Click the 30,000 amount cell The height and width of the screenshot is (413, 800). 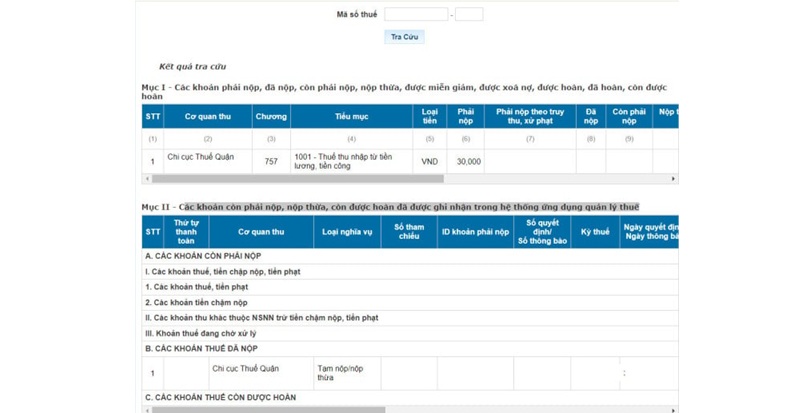tap(468, 161)
